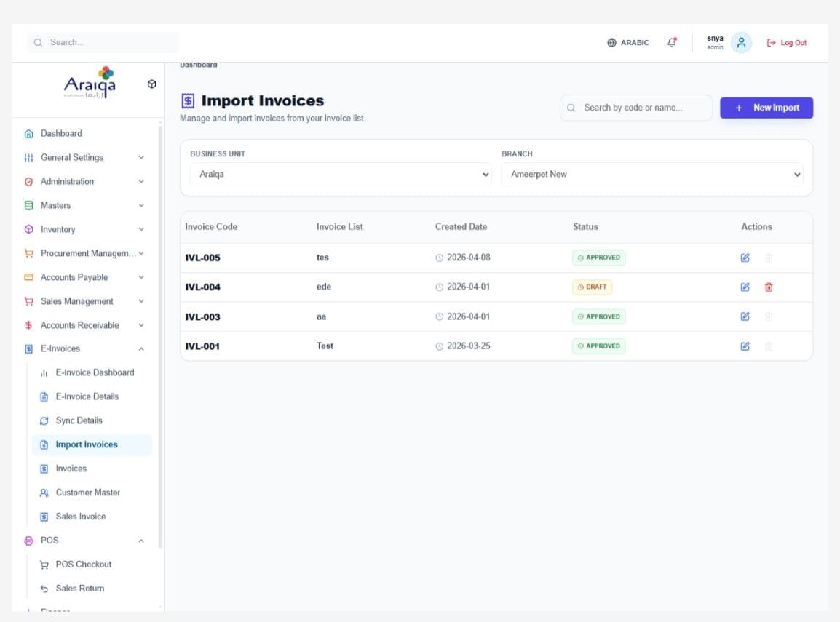Open E-Invoice Details menu item
Screen dimensions: 840x622
92,396
